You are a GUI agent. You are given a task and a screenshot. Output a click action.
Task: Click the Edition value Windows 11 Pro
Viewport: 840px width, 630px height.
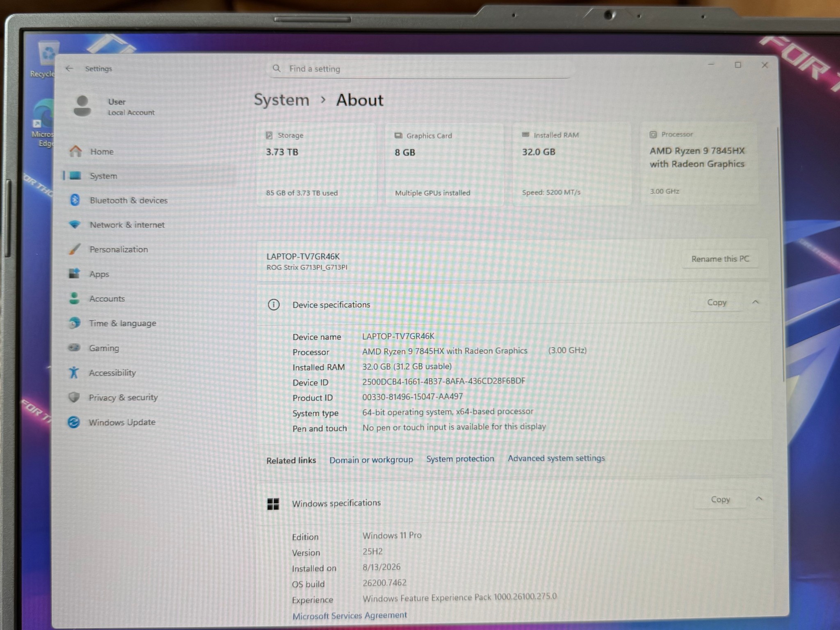point(392,536)
